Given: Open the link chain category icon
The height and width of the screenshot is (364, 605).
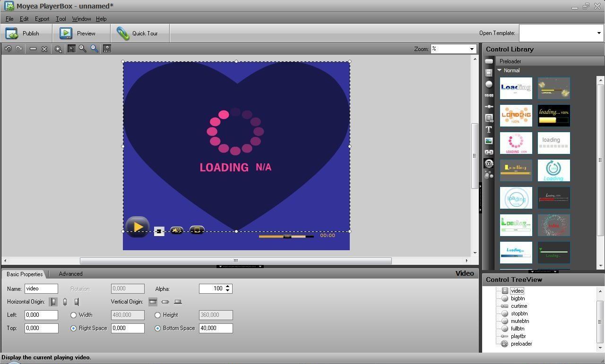Looking at the screenshot, I should click(x=489, y=152).
